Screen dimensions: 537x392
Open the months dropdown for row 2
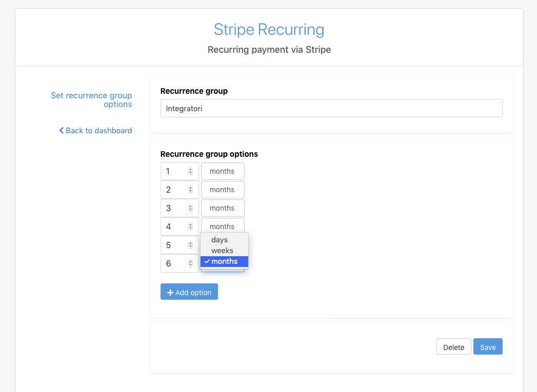tap(223, 190)
